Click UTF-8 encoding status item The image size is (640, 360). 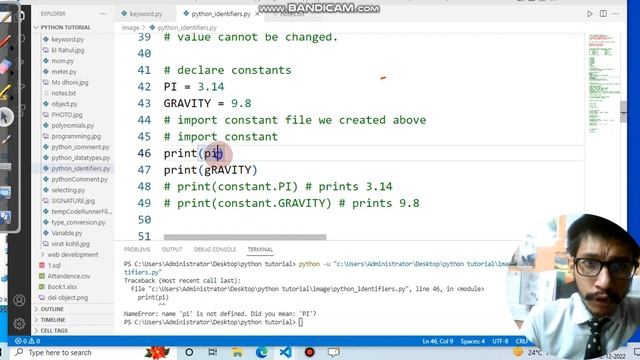[x=500, y=341]
